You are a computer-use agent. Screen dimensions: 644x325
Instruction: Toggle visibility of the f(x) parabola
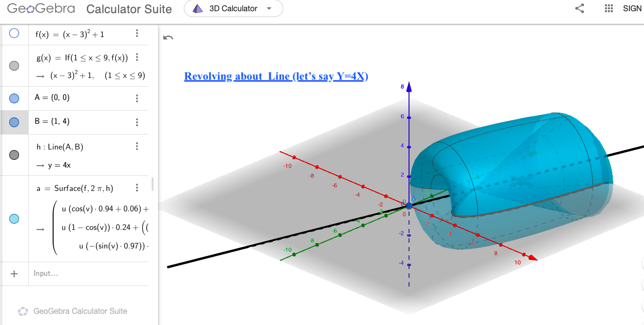(15, 33)
